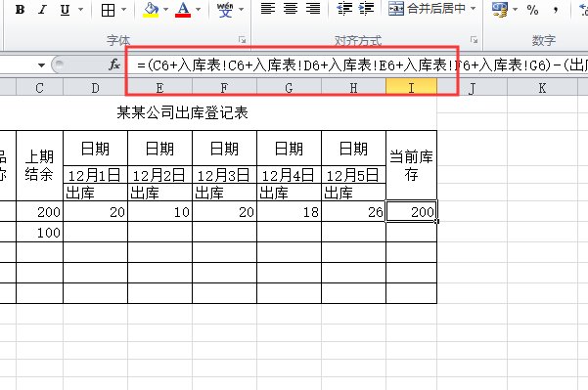
Task: Increase indent
Action: tap(366, 8)
